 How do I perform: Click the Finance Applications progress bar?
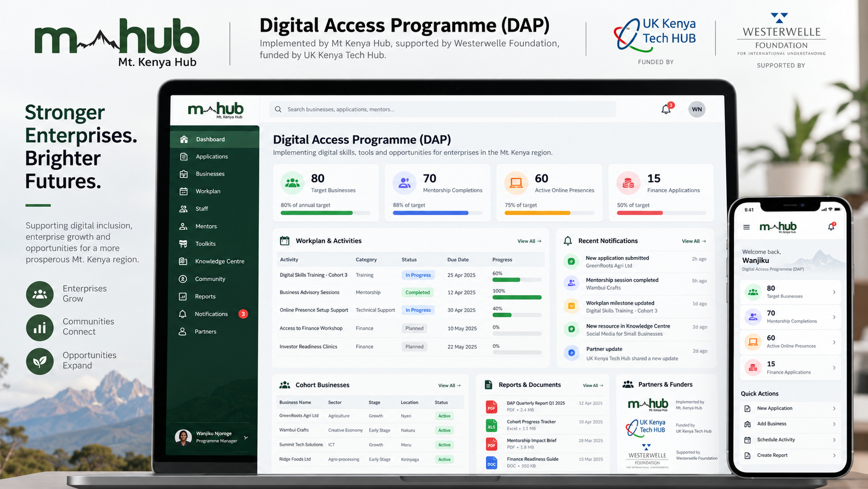point(661,213)
